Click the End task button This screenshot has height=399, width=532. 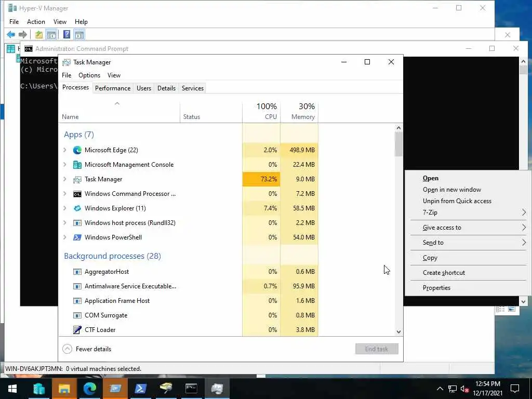[377, 349]
